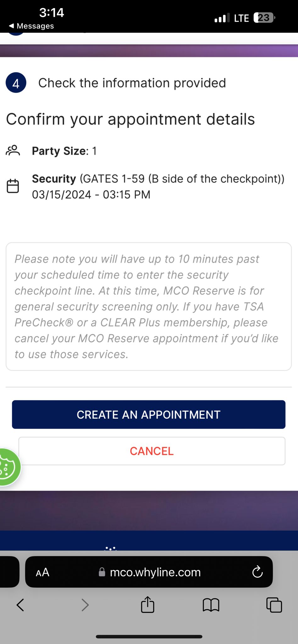Open the Safari share sheet

point(148,604)
